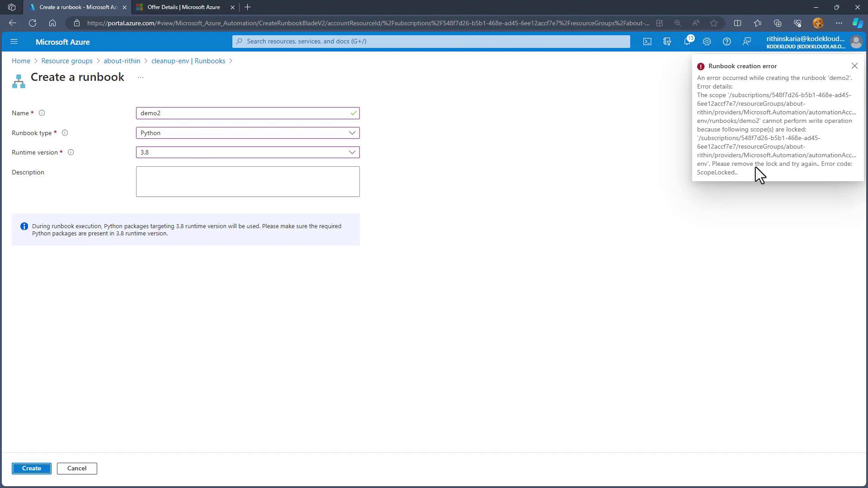
Task: Open the notifications bell
Action: coord(687,42)
